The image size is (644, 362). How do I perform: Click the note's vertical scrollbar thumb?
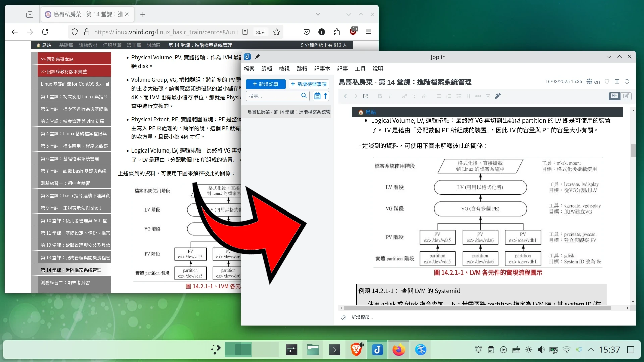click(x=633, y=151)
